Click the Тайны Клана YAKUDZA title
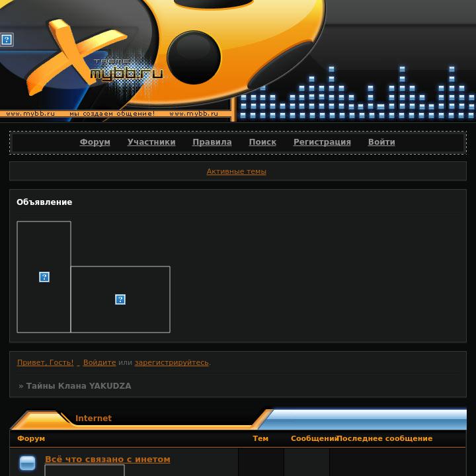The image size is (476, 476). [78, 386]
